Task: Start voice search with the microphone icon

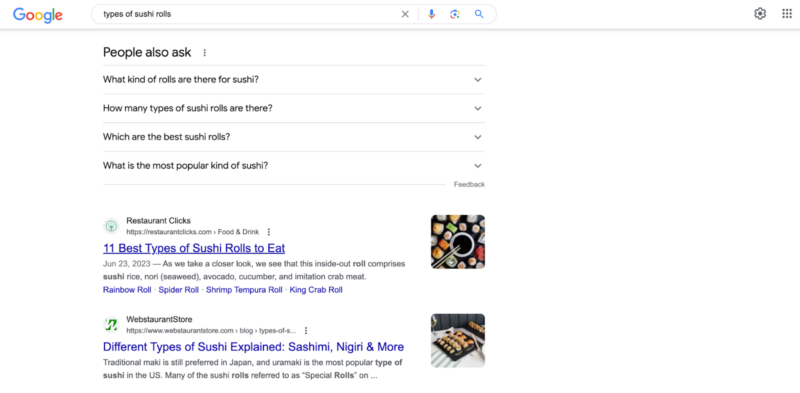Action: 432,14
